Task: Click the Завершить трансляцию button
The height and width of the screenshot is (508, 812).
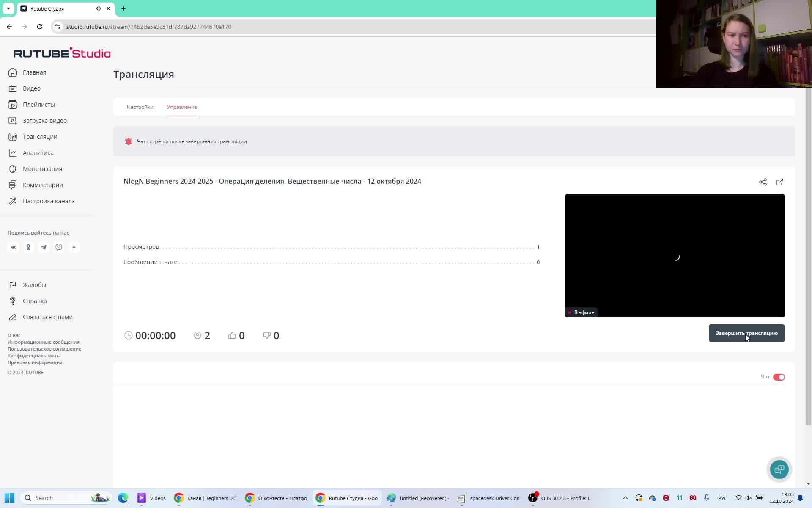Action: tap(746, 333)
